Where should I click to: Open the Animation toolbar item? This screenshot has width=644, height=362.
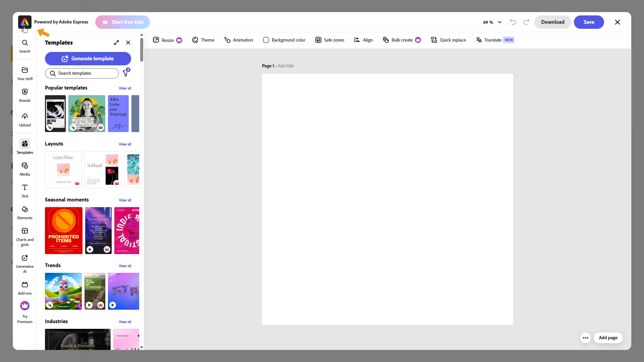238,40
